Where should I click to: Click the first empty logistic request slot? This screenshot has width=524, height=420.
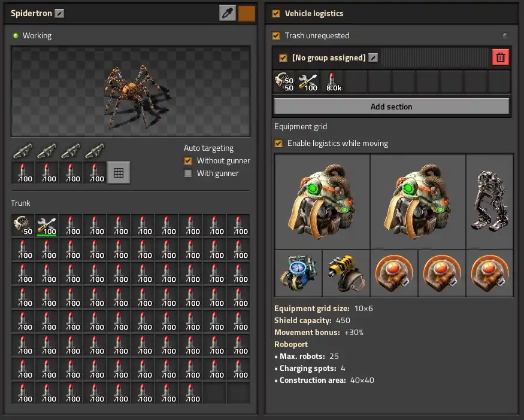[356, 82]
